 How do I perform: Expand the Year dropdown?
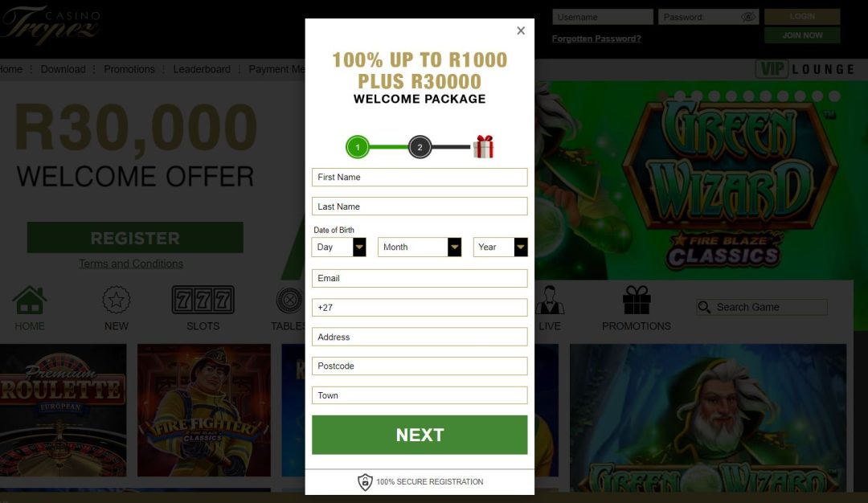coord(501,247)
